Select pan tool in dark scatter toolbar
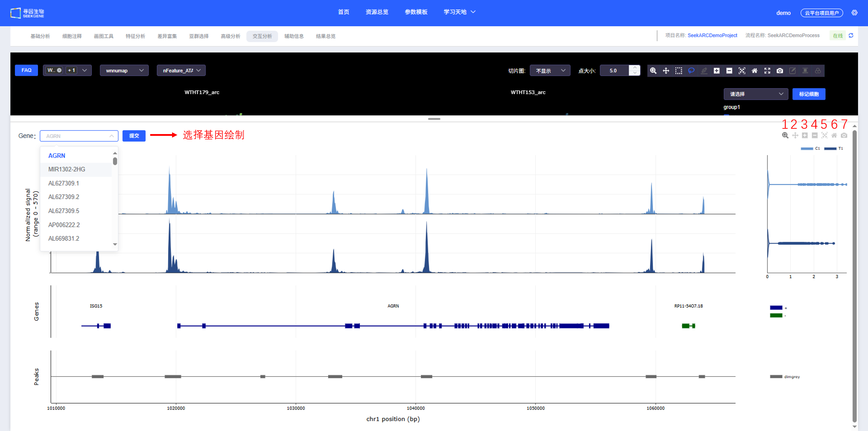This screenshot has height=431, width=868. click(x=666, y=70)
